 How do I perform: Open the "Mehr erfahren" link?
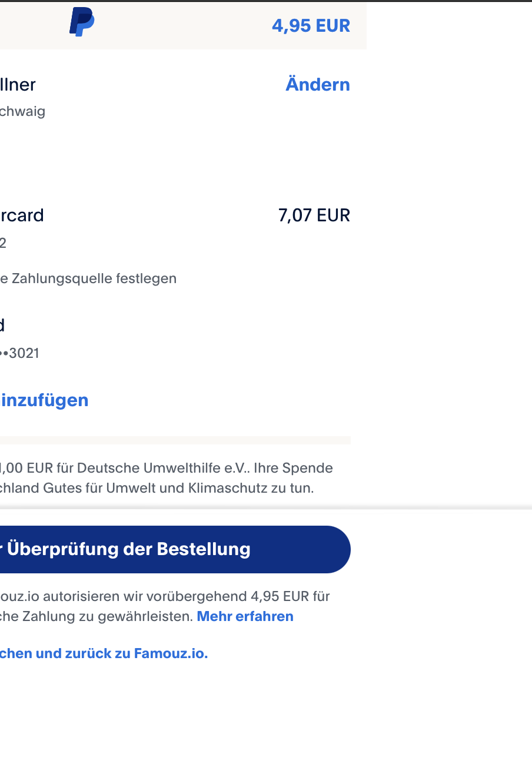coord(245,616)
